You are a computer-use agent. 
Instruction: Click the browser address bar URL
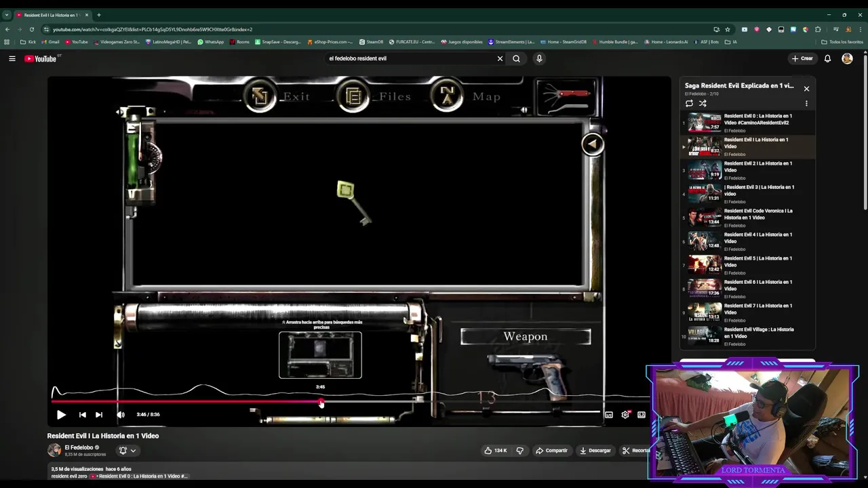153,29
